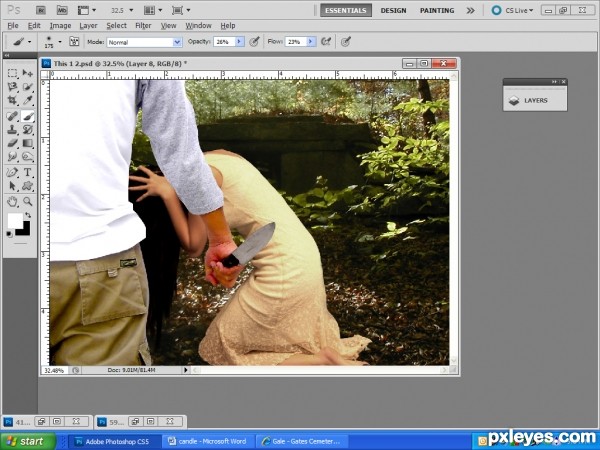Select the Rectangular Marquee tool
The height and width of the screenshot is (450, 600).
13,73
